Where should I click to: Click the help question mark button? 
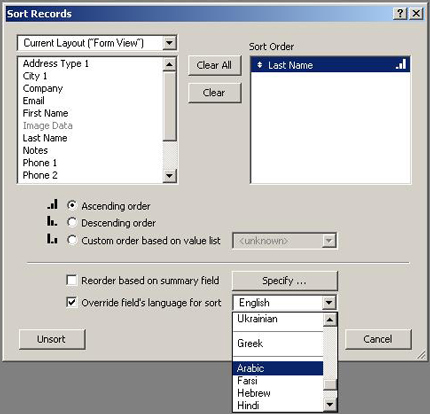tap(400, 13)
